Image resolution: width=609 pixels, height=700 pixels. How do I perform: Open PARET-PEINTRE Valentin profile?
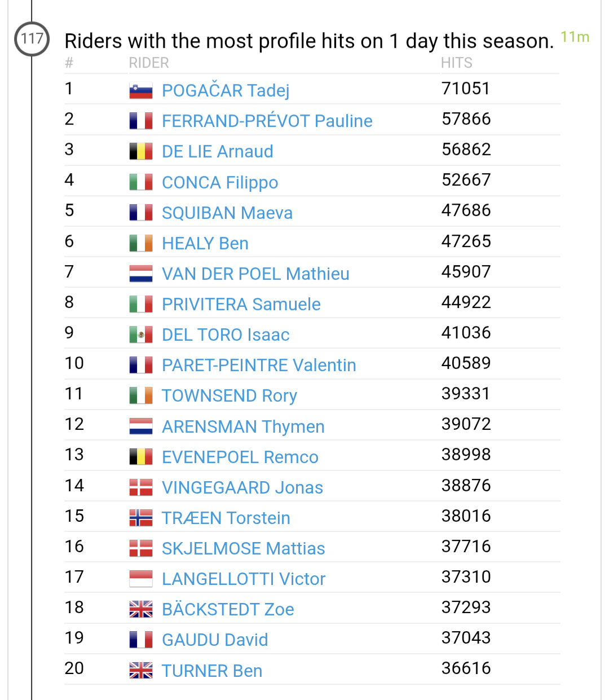(x=259, y=365)
